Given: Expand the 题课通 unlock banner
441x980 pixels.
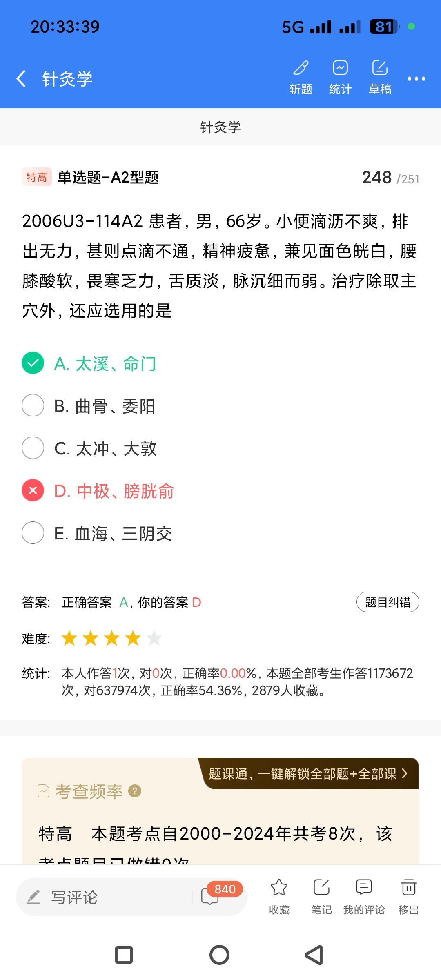Looking at the screenshot, I should click(x=308, y=774).
